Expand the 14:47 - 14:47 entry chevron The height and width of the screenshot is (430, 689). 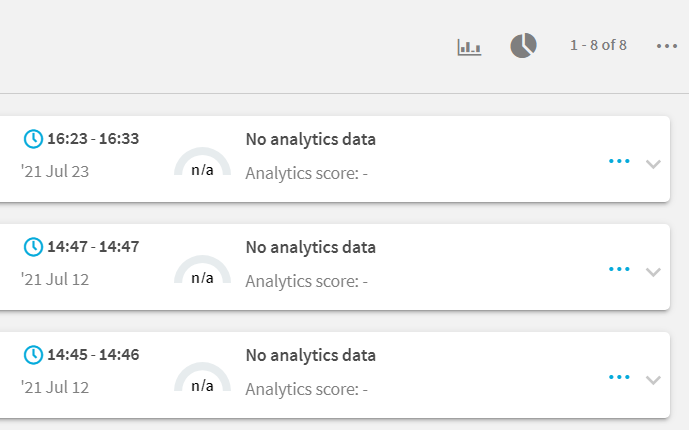653,272
